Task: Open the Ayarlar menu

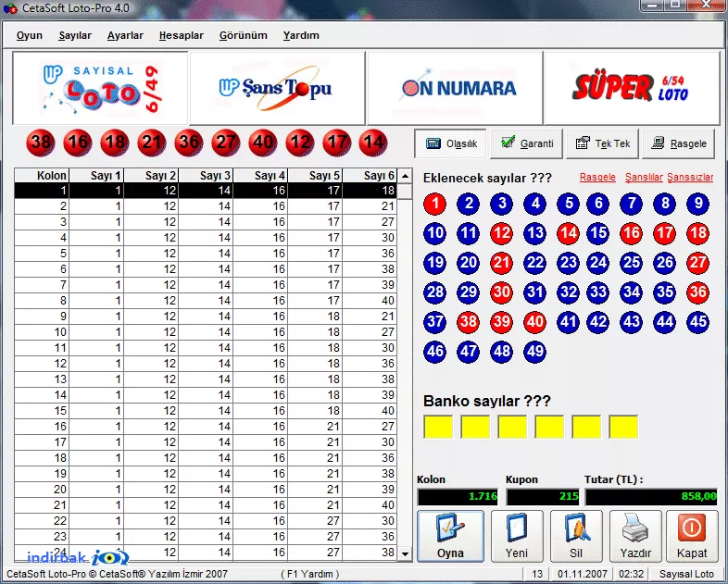Action: tap(125, 36)
